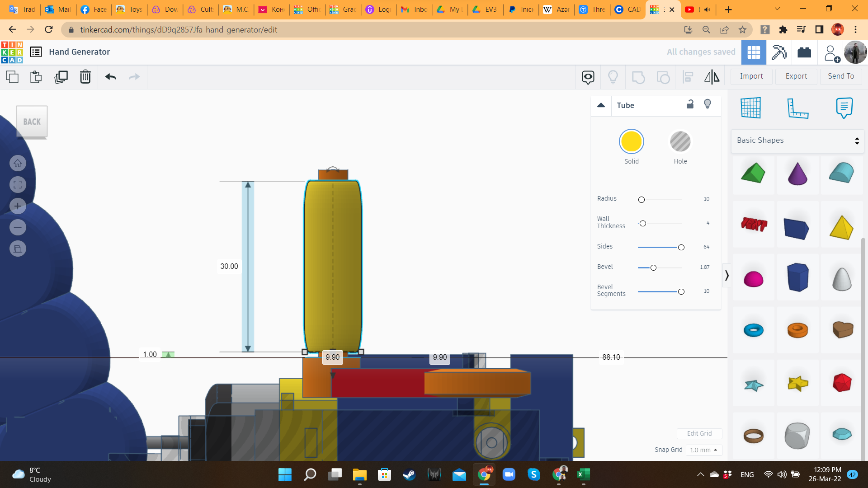
Task: Open the Basic Shapes library dropdown
Action: pos(797,141)
